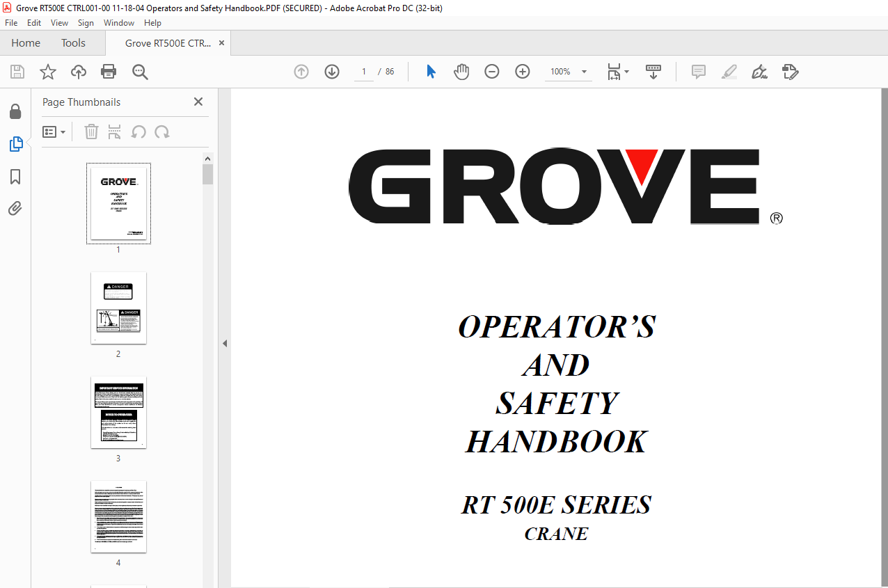Select page 3 thumbnail

[118, 412]
